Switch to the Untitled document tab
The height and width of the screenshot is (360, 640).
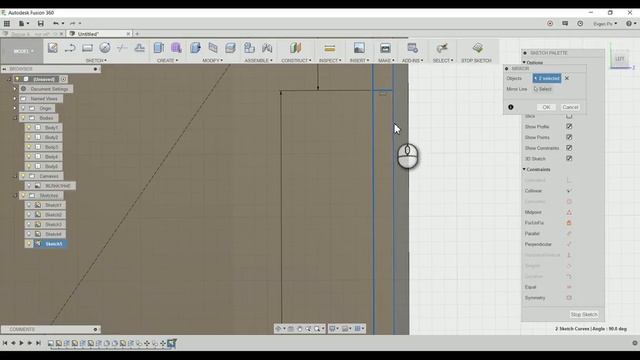100,34
